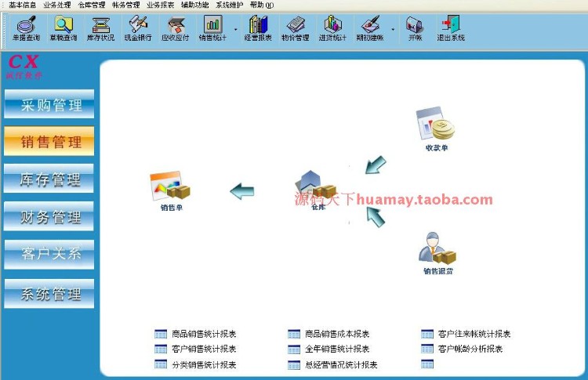Switch to 系统管理 sidebar section
This screenshot has width=588, height=380.
(49, 294)
